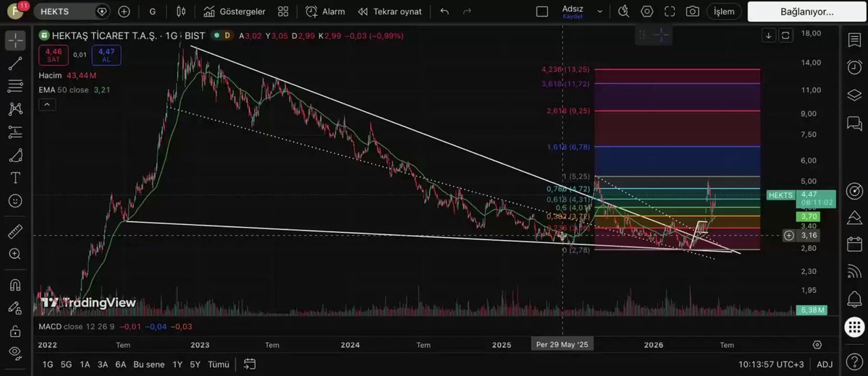Open the economic calendar panel
The height and width of the screenshot is (376, 868).
click(854, 244)
